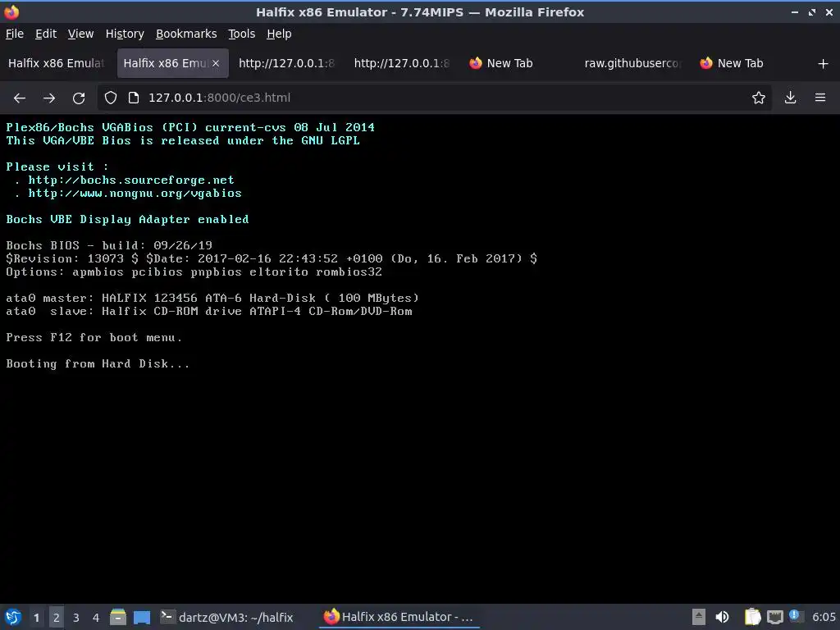Reload the current page
The width and height of the screenshot is (840, 630).
coord(79,98)
